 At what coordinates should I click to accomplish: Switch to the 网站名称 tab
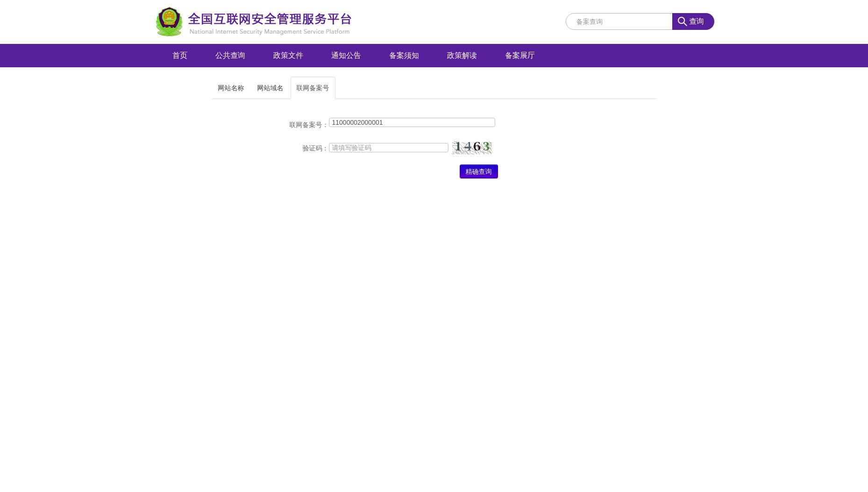[231, 88]
